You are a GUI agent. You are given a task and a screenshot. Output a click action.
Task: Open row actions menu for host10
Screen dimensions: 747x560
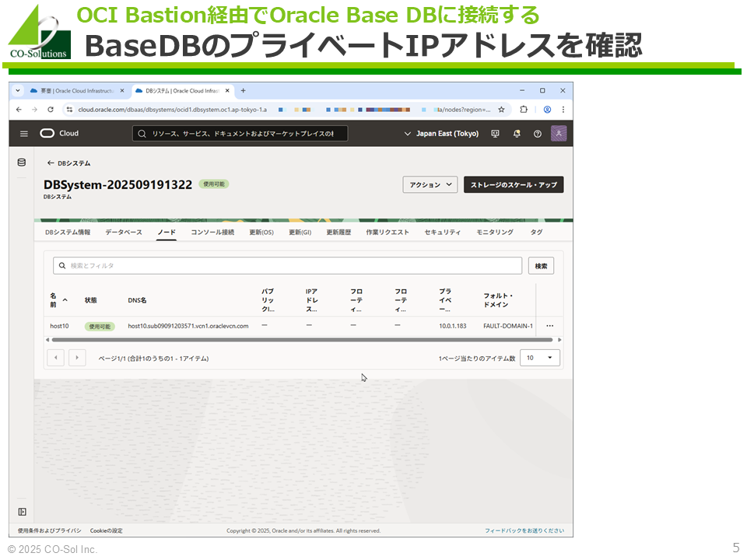(550, 326)
